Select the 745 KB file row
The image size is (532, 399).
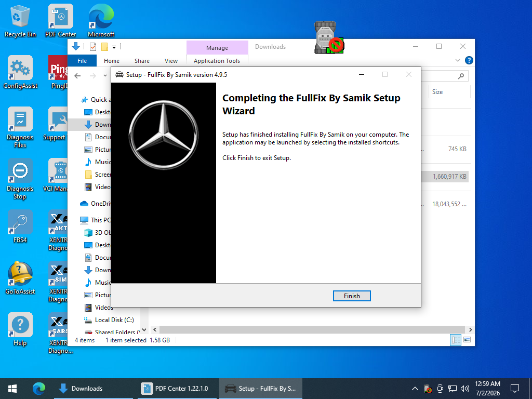pyautogui.click(x=445, y=149)
